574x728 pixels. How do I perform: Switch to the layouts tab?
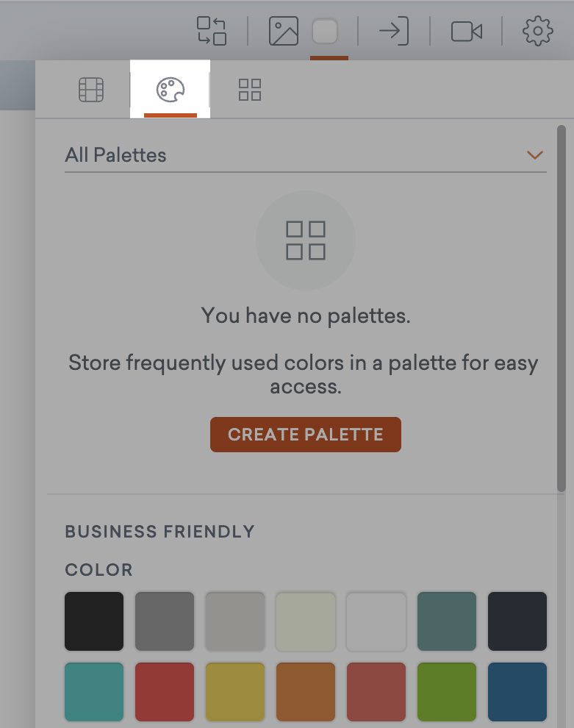click(249, 90)
